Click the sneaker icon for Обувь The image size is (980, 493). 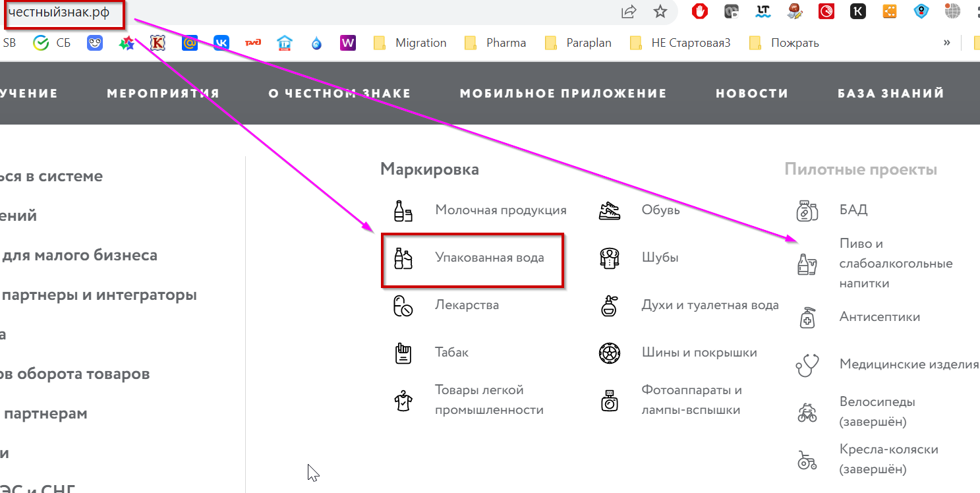610,211
